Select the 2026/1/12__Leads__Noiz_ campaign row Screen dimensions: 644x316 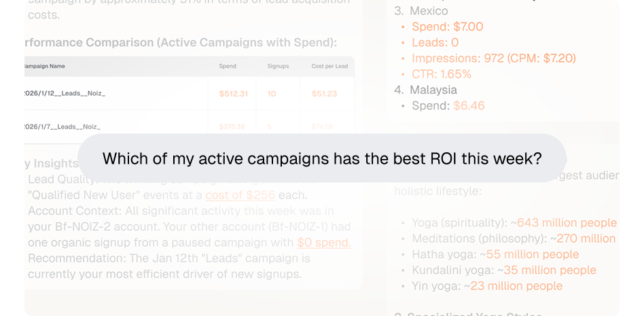click(65, 93)
